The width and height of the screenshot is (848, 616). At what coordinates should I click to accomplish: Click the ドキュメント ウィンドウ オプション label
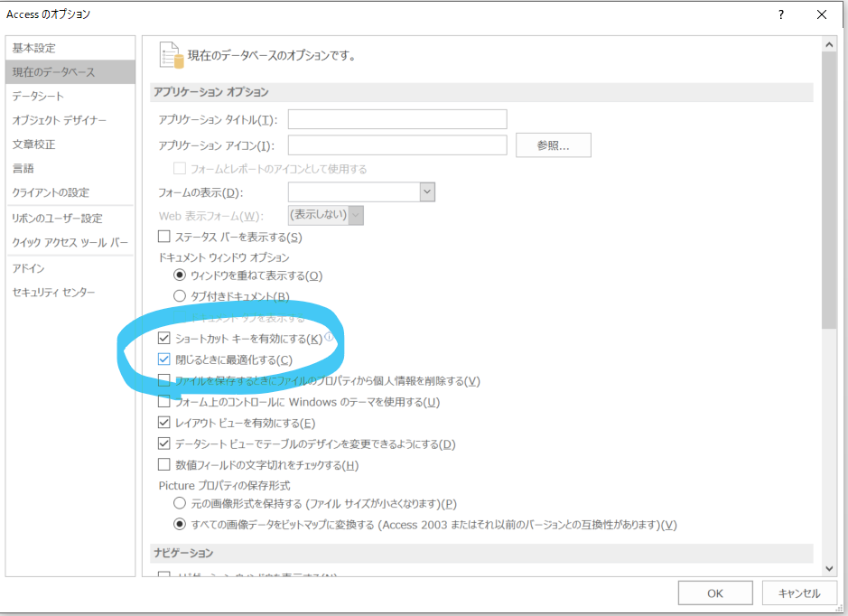(224, 257)
